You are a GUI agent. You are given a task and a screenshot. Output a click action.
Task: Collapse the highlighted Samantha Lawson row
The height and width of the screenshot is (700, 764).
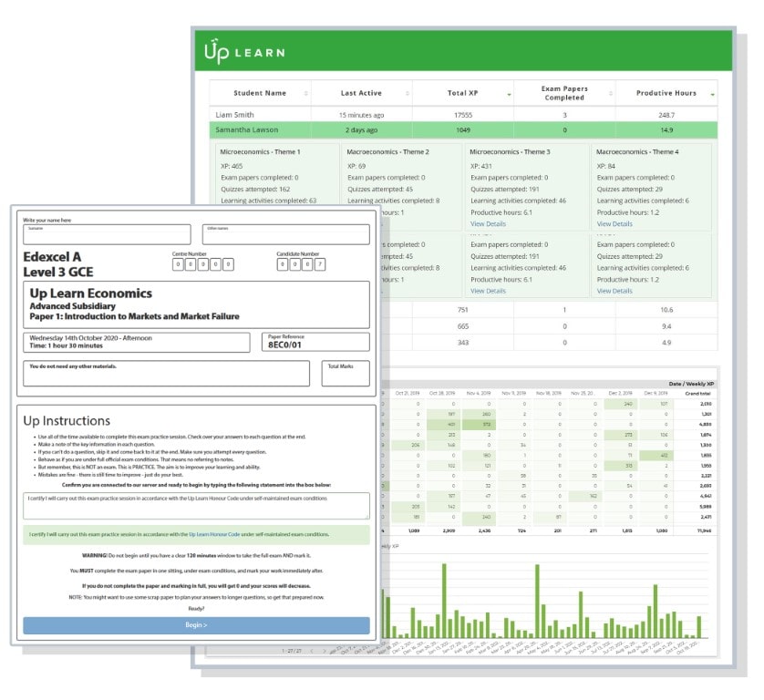click(463, 130)
